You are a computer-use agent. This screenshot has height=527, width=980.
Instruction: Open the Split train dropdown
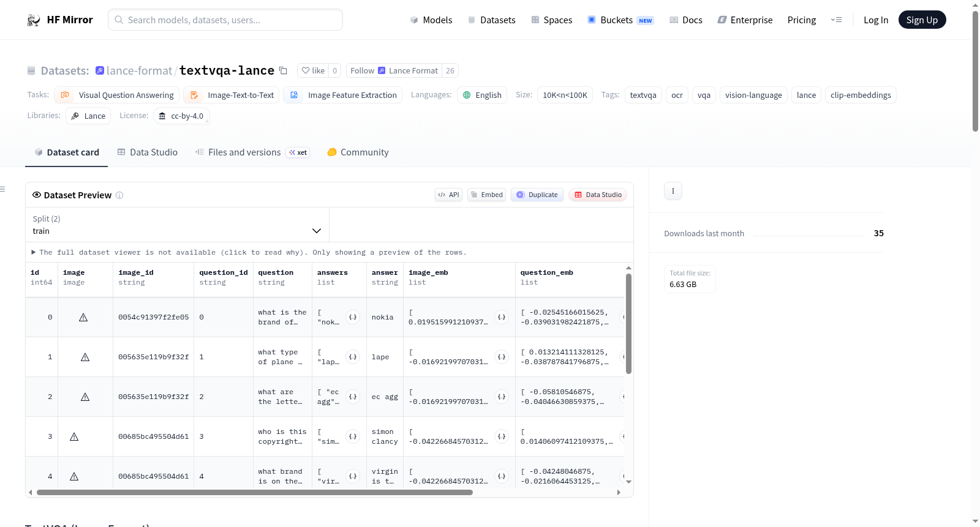(177, 225)
